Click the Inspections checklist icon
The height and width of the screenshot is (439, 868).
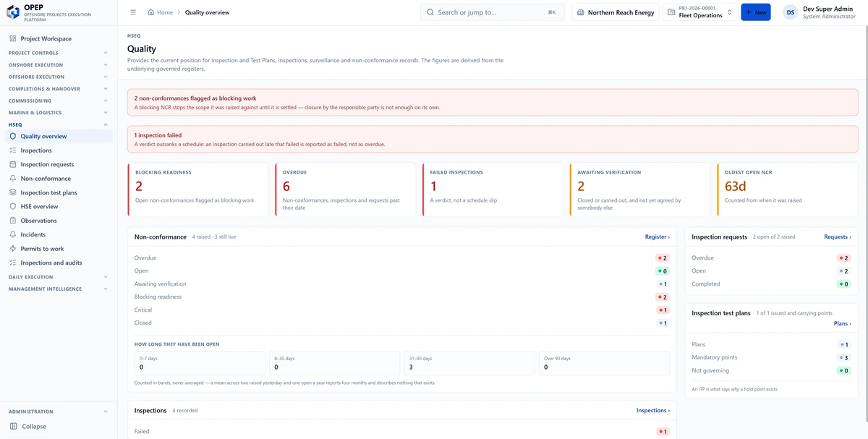pos(13,150)
